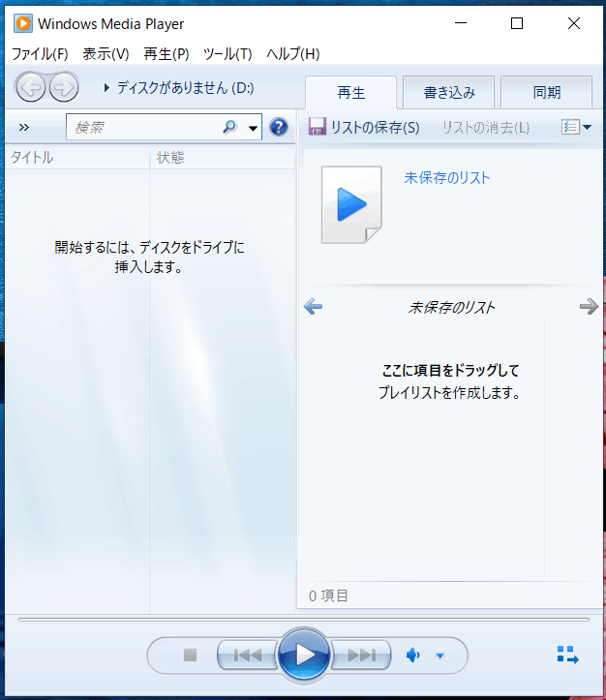Click the gray right arrow above playlist
Screen dimensions: 606x700
[x=589, y=307]
